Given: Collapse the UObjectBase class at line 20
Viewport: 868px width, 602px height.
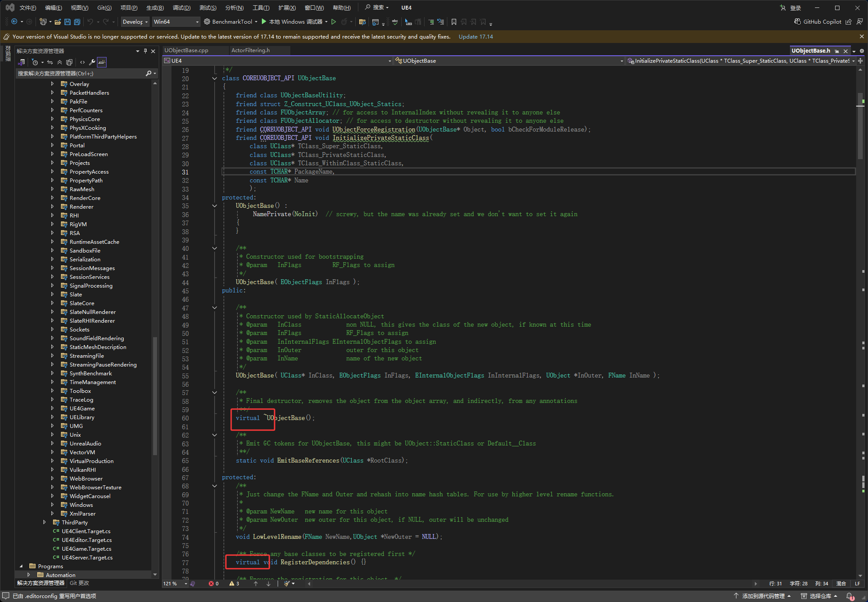Looking at the screenshot, I should 214,78.
